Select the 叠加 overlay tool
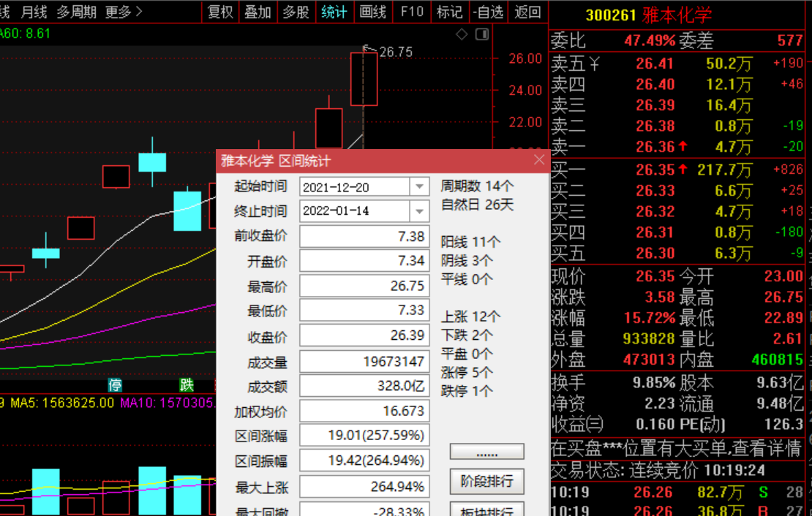 257,12
